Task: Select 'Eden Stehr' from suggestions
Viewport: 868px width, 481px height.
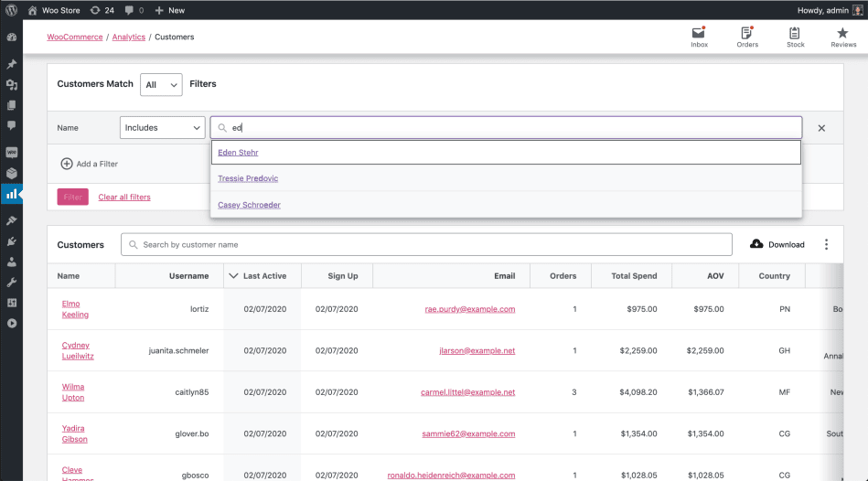Action: tap(238, 153)
